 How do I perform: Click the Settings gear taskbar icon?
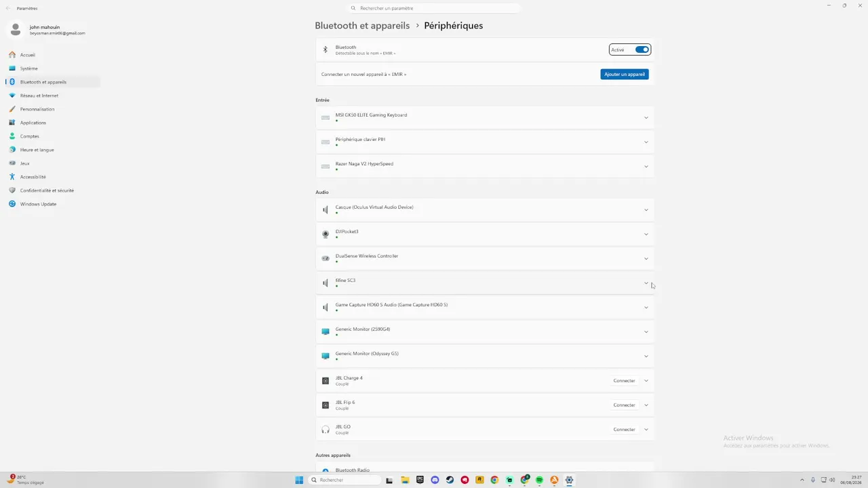click(x=569, y=480)
